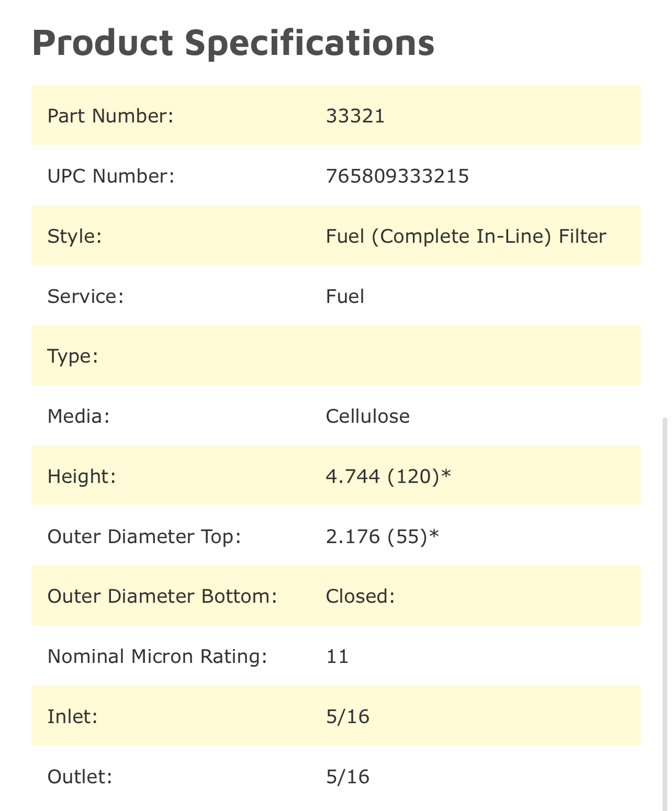This screenshot has width=672, height=811.
Task: Click the Outer Diameter Top: label
Action: (x=144, y=536)
